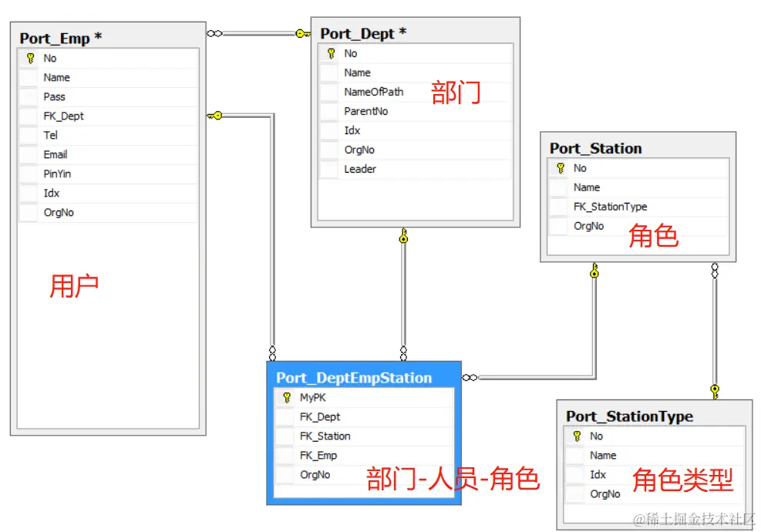Screen dimensions: 761x532
Task: Select the FK_Dept column in Port_DeptEmpStation
Action: pyautogui.click(x=365, y=417)
